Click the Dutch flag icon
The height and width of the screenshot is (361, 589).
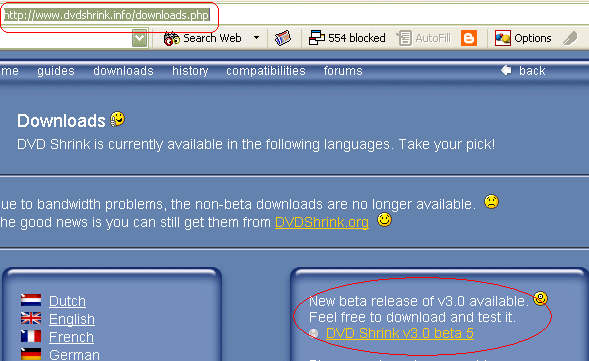(31, 300)
